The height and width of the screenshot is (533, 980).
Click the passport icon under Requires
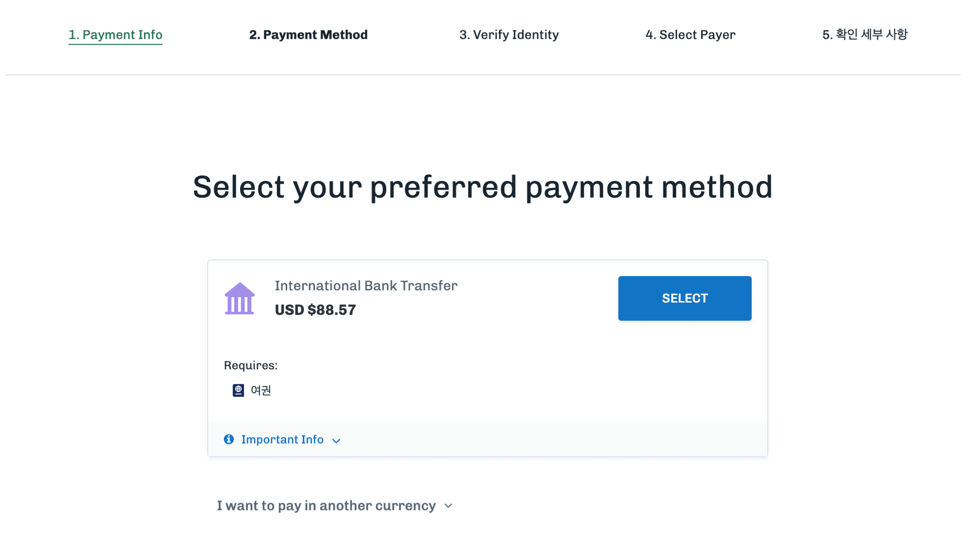click(x=238, y=390)
